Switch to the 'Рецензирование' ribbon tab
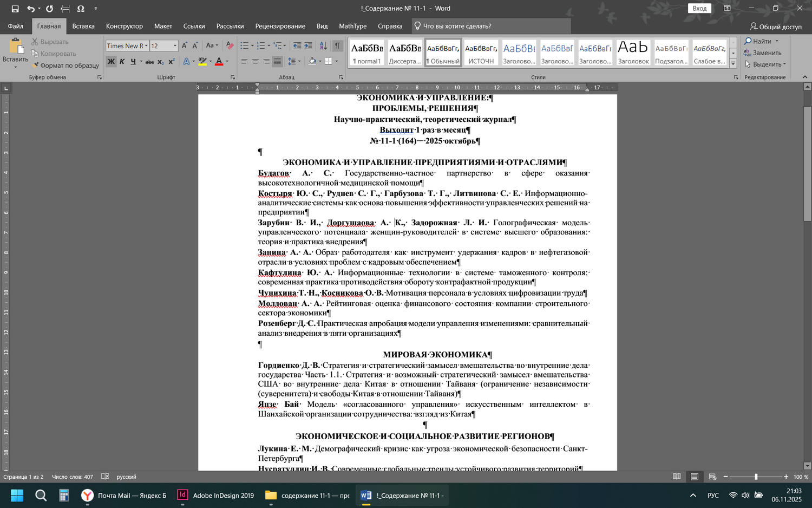 click(x=280, y=26)
